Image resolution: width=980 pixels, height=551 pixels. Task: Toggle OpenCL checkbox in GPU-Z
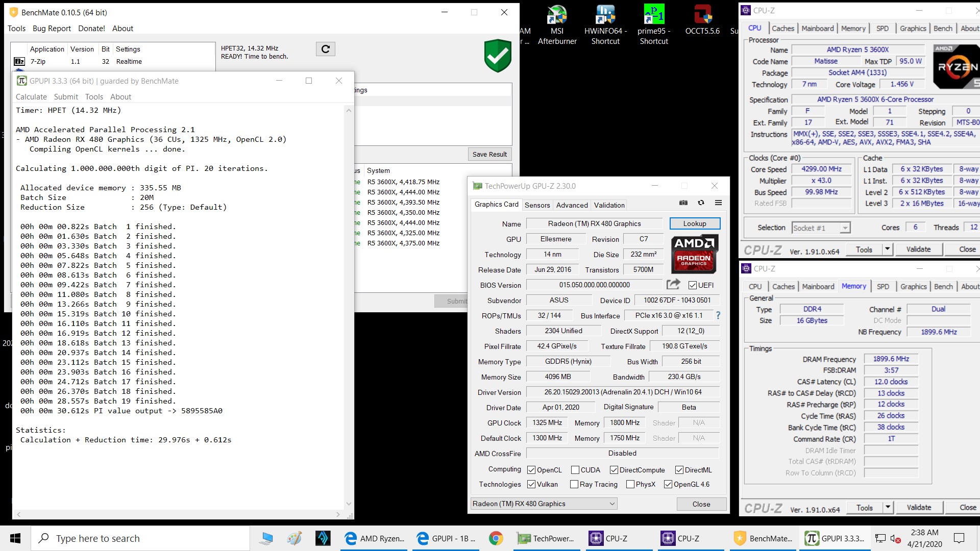pos(531,470)
